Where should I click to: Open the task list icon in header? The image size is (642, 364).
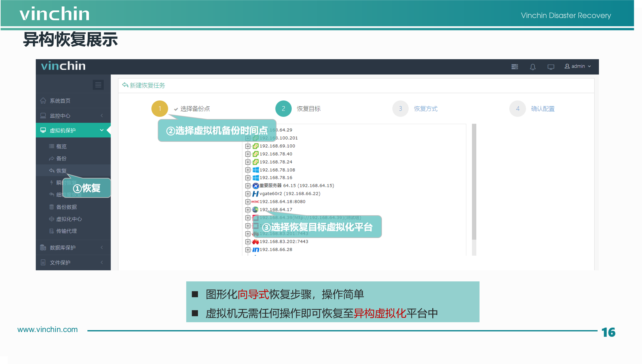(515, 66)
